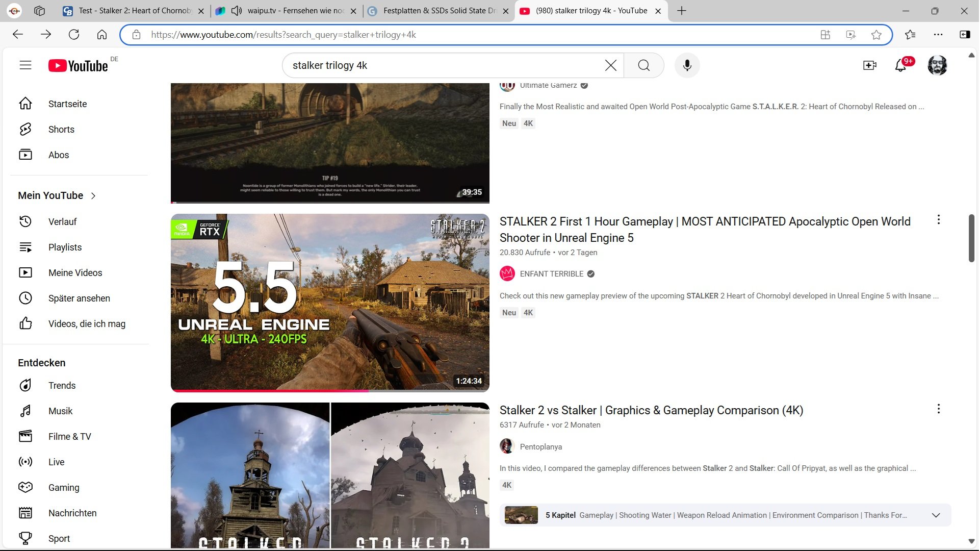Viewport: 980px width, 551px height.
Task: Click the 5.5 Unreal Engine video thumbnail
Action: coord(330,303)
